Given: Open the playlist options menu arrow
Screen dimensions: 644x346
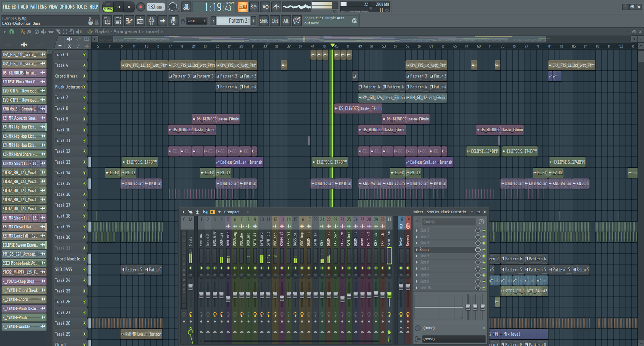Looking at the screenshot, I should (x=5, y=31).
